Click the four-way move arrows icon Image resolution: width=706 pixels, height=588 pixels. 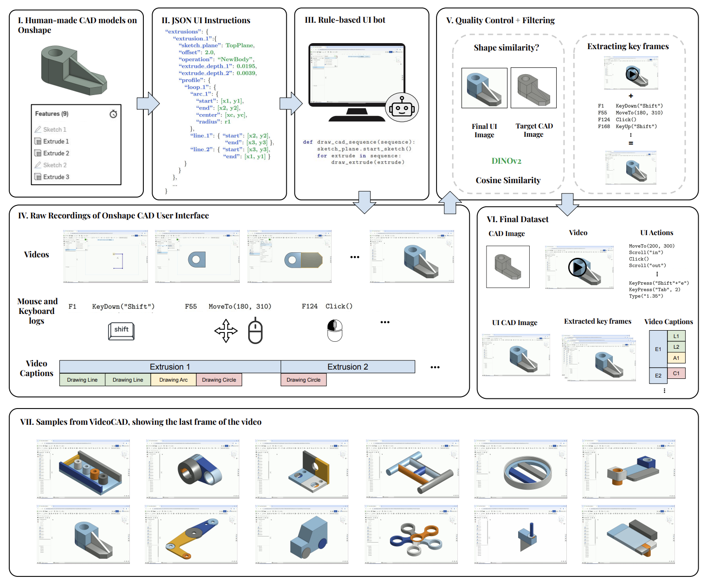pos(226,331)
